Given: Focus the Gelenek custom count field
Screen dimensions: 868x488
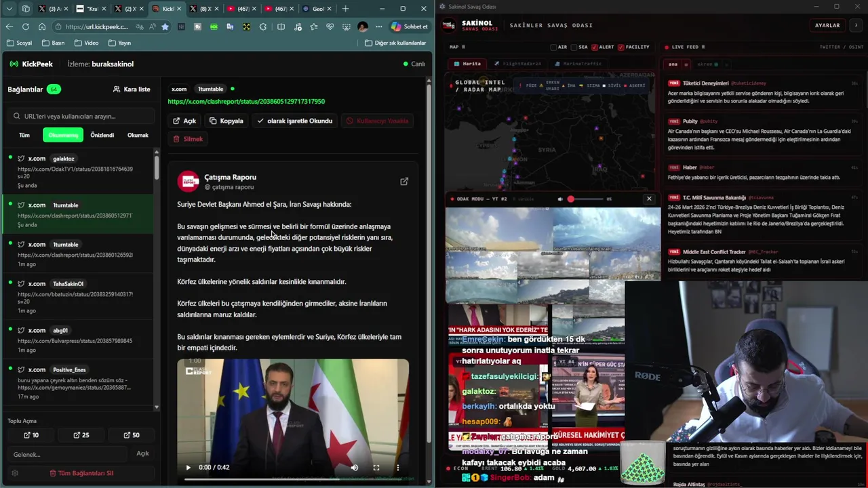Looking at the screenshot, I should [x=68, y=454].
